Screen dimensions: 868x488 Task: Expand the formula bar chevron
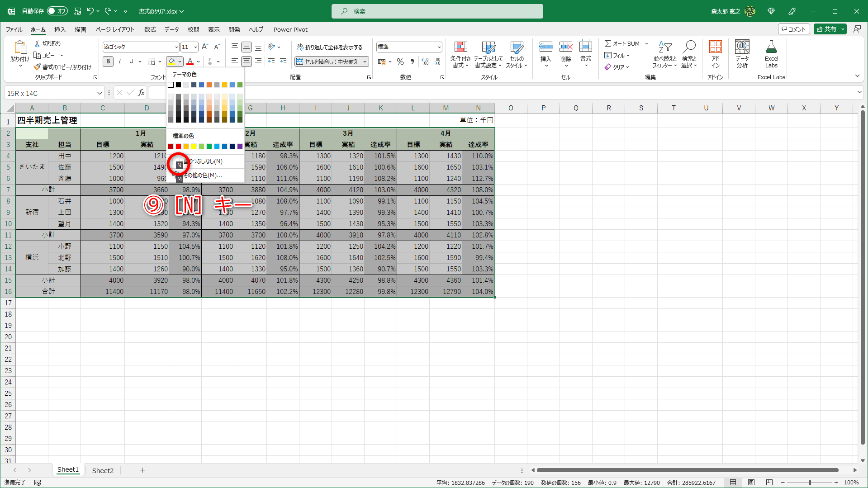point(859,92)
